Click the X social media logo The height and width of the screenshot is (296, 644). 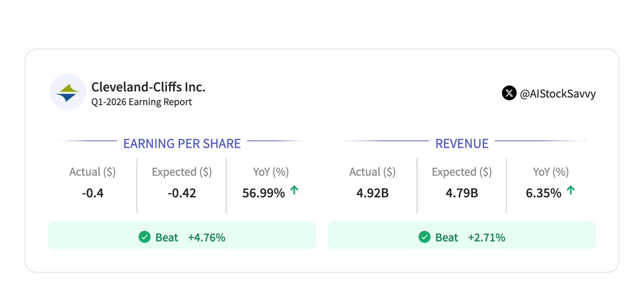pos(509,93)
